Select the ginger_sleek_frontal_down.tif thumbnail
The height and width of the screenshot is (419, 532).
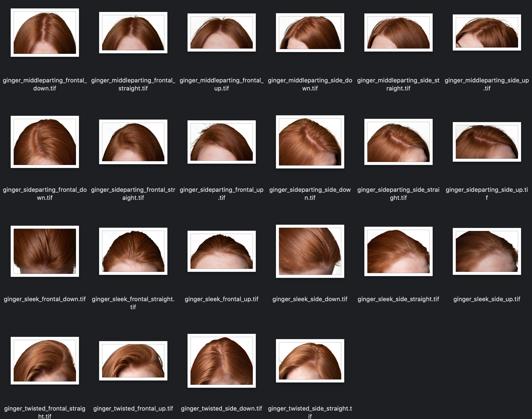pyautogui.click(x=45, y=251)
